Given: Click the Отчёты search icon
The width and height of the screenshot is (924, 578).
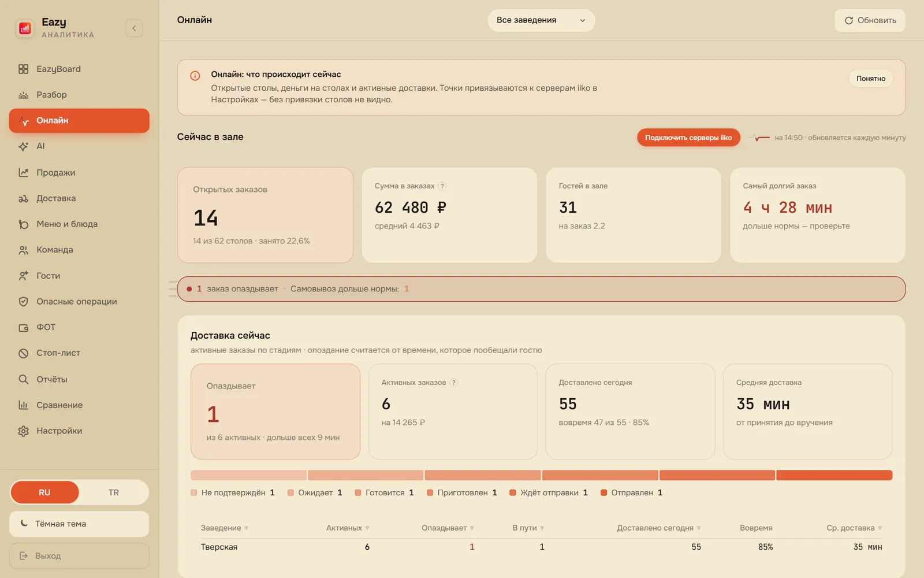Looking at the screenshot, I should coord(23,379).
